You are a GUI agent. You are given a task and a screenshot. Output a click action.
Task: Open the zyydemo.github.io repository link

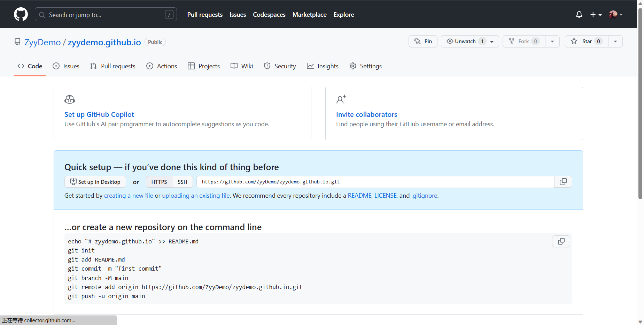click(x=104, y=42)
